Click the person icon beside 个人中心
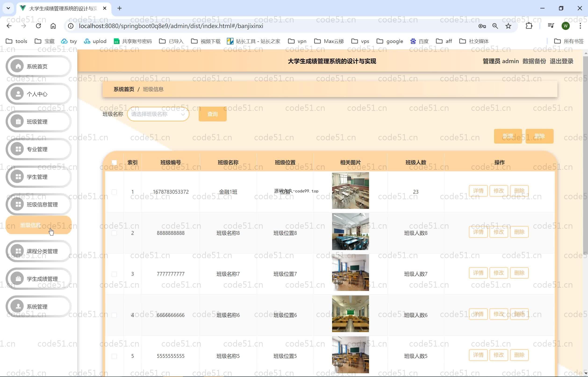The width and height of the screenshot is (588, 377). (x=18, y=94)
